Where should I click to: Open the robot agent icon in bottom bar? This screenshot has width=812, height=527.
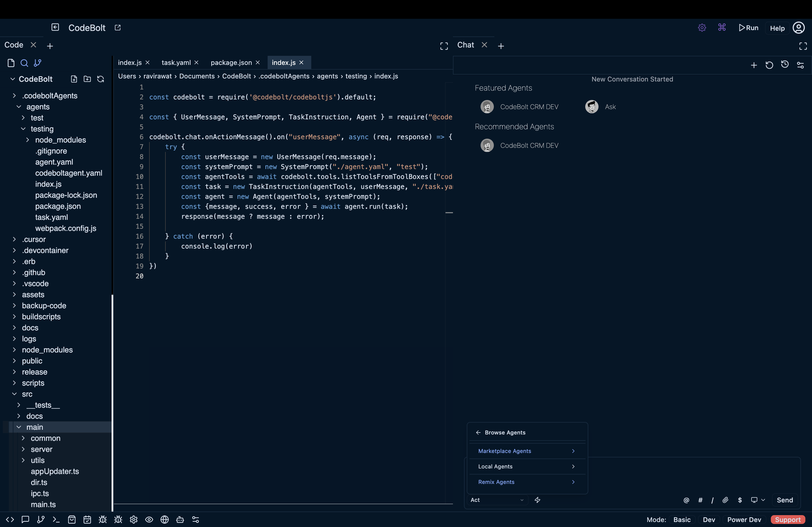pyautogui.click(x=180, y=520)
